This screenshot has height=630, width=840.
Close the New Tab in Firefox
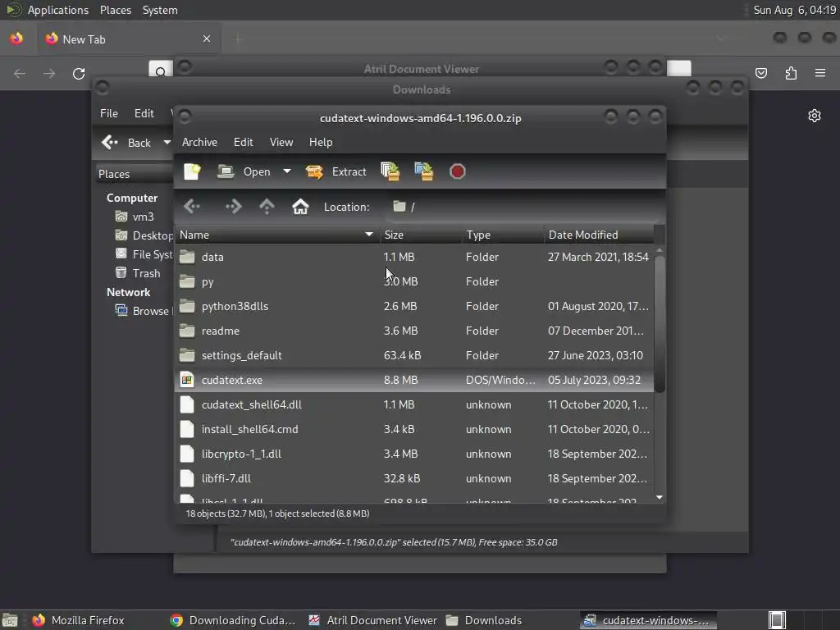[207, 39]
